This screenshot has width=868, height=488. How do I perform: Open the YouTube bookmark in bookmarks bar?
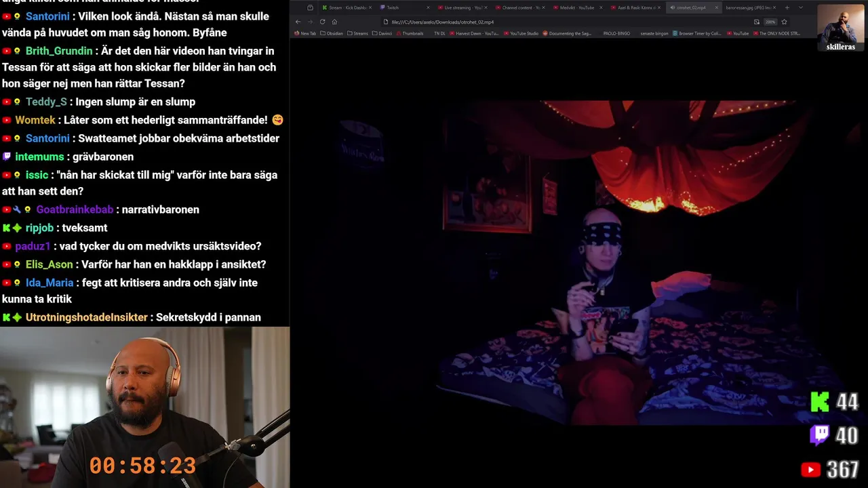coord(738,33)
